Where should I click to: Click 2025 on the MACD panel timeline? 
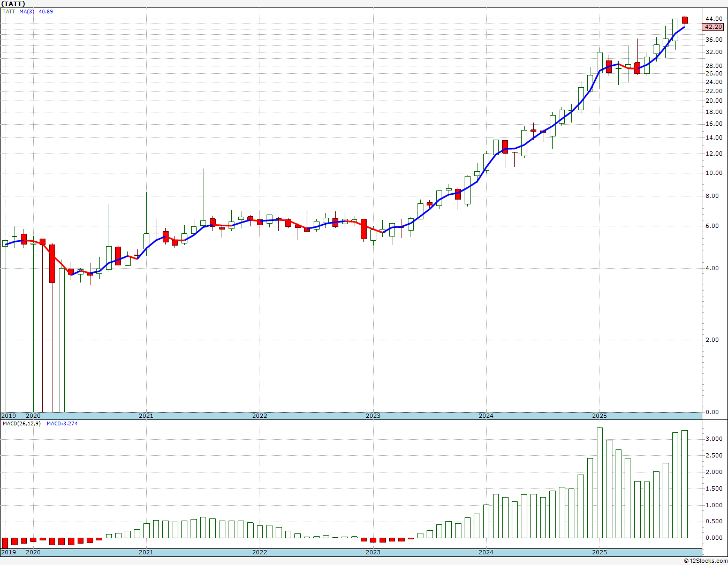click(x=600, y=552)
